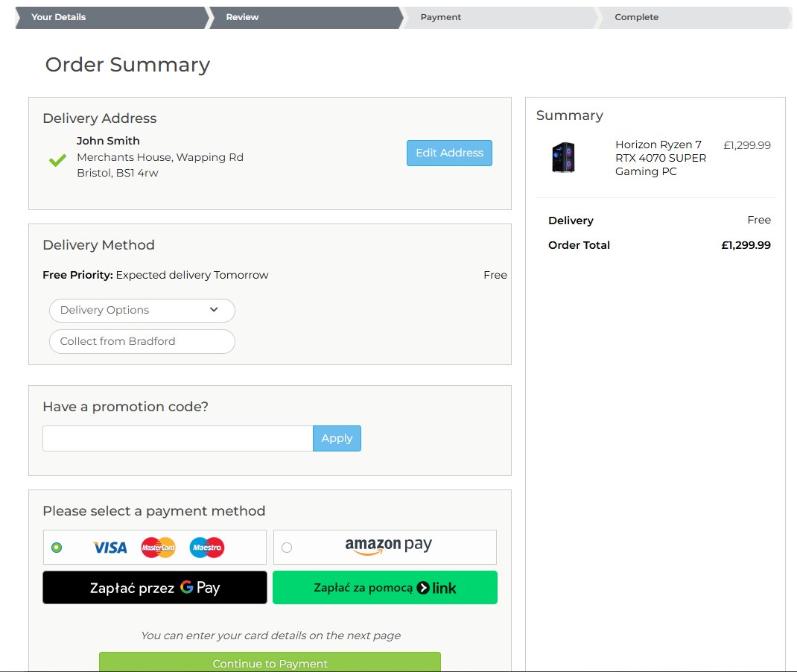The image size is (797, 672).
Task: Apply the promotion code
Action: (337, 439)
